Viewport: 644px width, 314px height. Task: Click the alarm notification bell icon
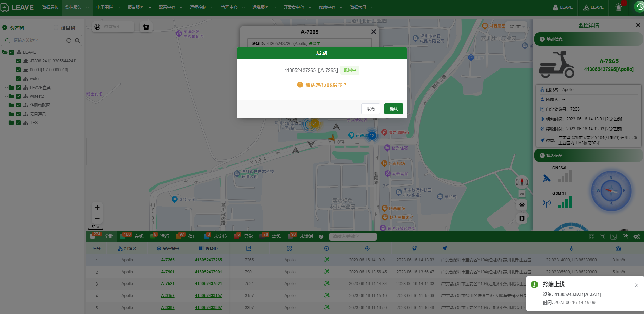tap(619, 7)
